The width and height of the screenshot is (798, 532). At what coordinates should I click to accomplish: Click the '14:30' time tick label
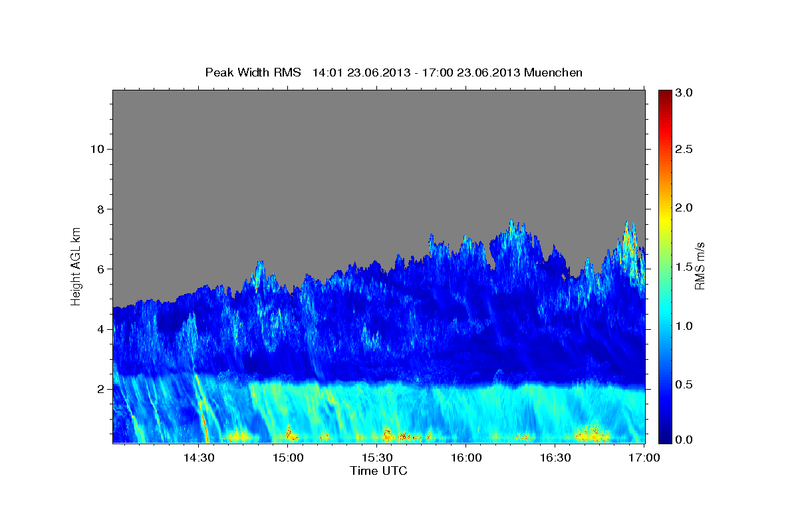click(x=198, y=458)
